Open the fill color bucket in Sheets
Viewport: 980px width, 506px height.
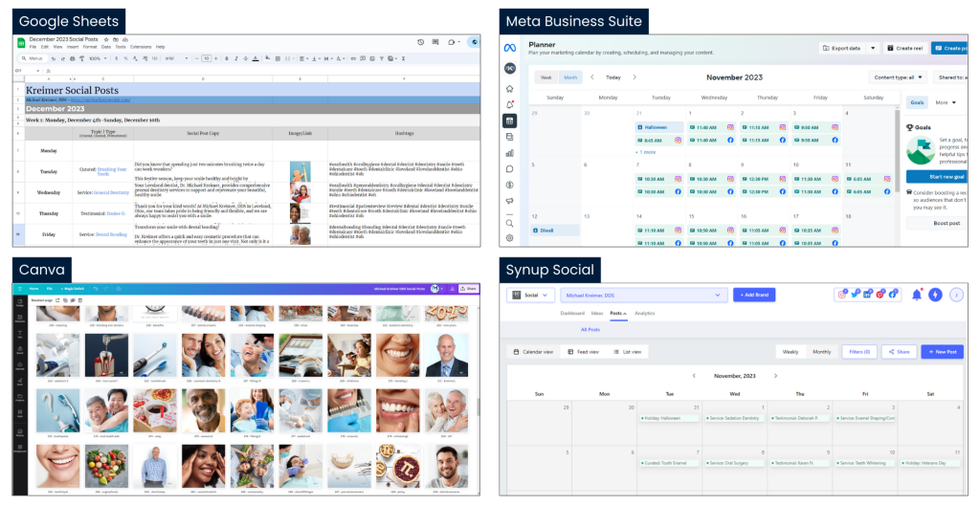click(x=268, y=58)
